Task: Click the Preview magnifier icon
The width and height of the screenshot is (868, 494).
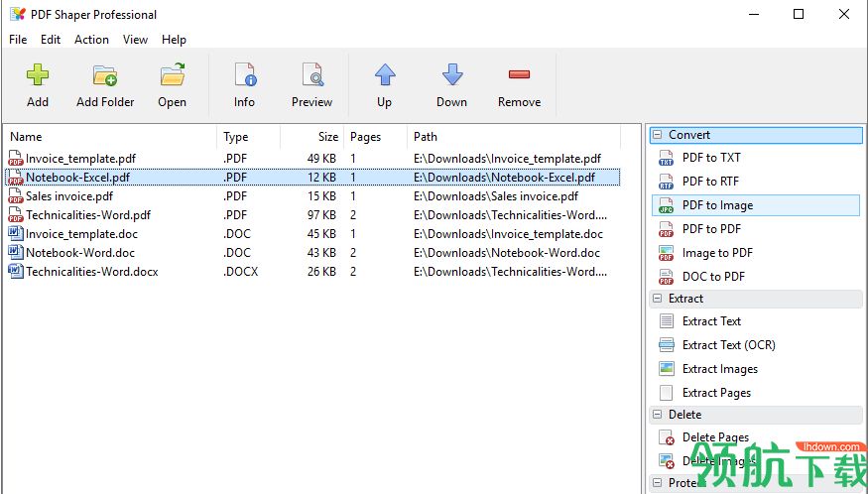Action: [x=312, y=74]
